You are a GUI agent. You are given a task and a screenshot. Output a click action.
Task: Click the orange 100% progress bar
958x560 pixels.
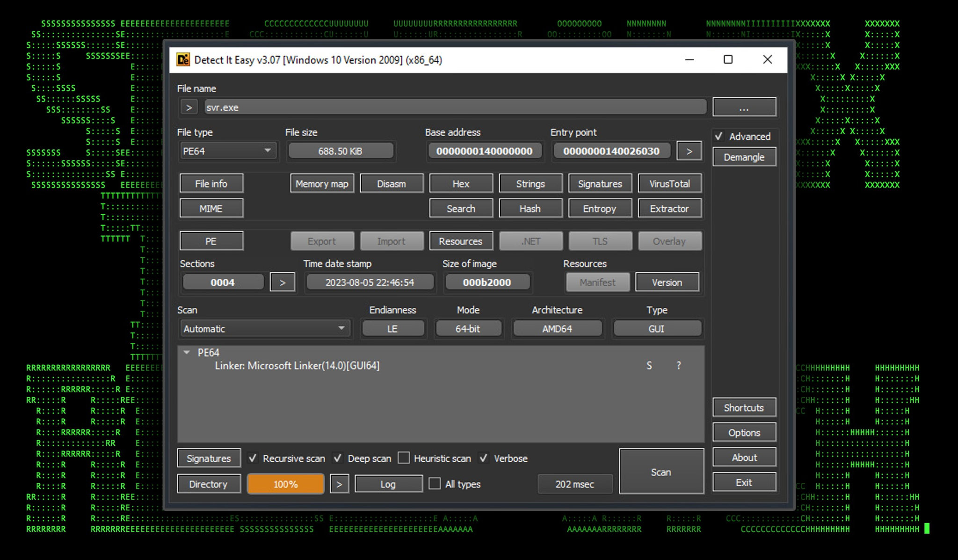click(x=285, y=484)
